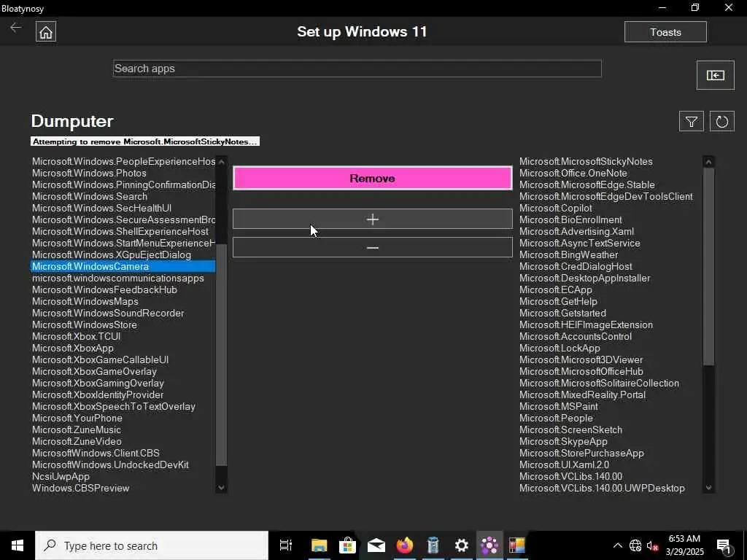The height and width of the screenshot is (560, 747).
Task: Click the Windows taskbar search box
Action: click(x=152, y=545)
